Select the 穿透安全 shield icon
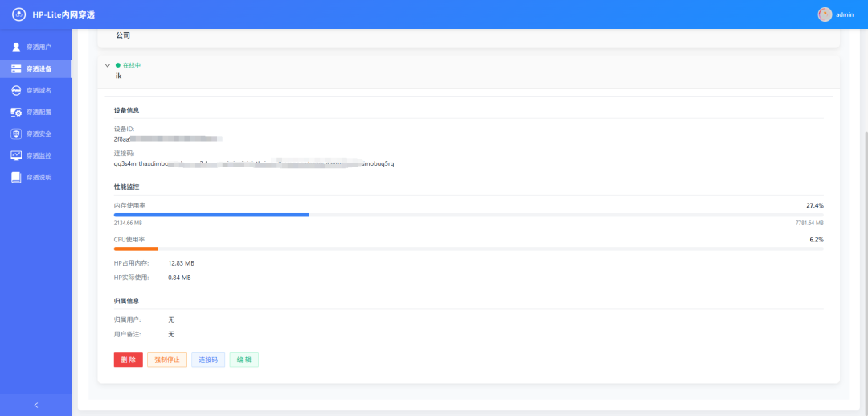This screenshot has width=868, height=416. (x=16, y=134)
